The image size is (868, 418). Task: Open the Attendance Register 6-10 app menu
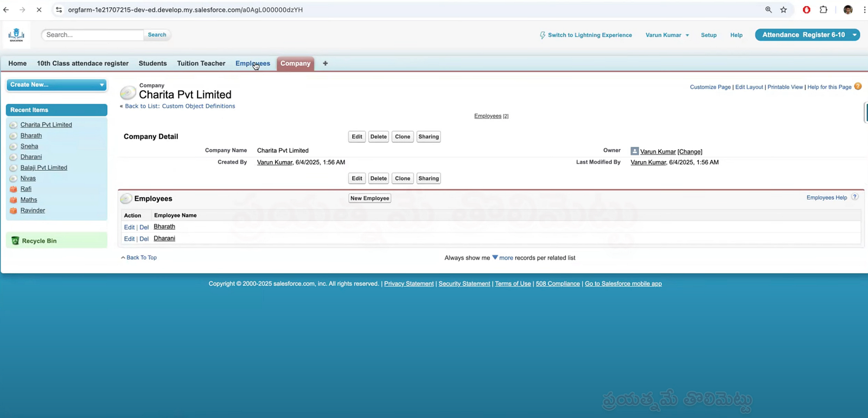pos(807,35)
